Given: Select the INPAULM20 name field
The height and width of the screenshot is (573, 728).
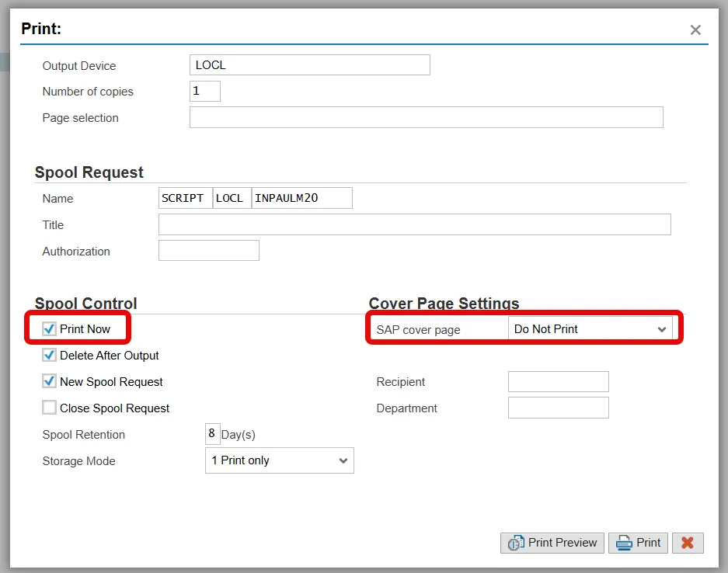Looking at the screenshot, I should point(301,199).
